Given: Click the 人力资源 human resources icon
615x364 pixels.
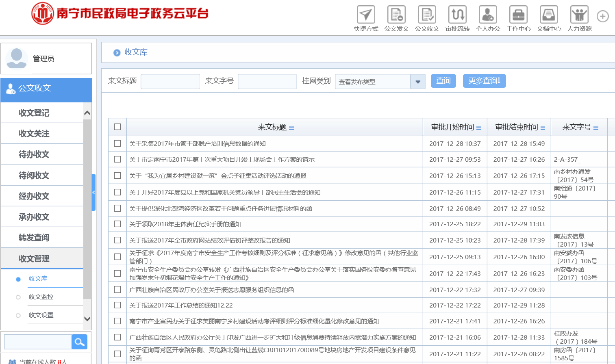Looking at the screenshot, I should click(x=579, y=15).
